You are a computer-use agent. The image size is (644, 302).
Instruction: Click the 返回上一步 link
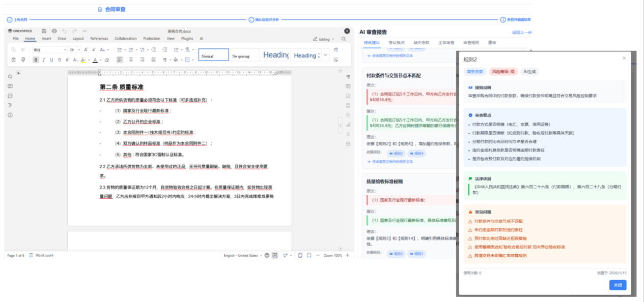click(x=521, y=33)
